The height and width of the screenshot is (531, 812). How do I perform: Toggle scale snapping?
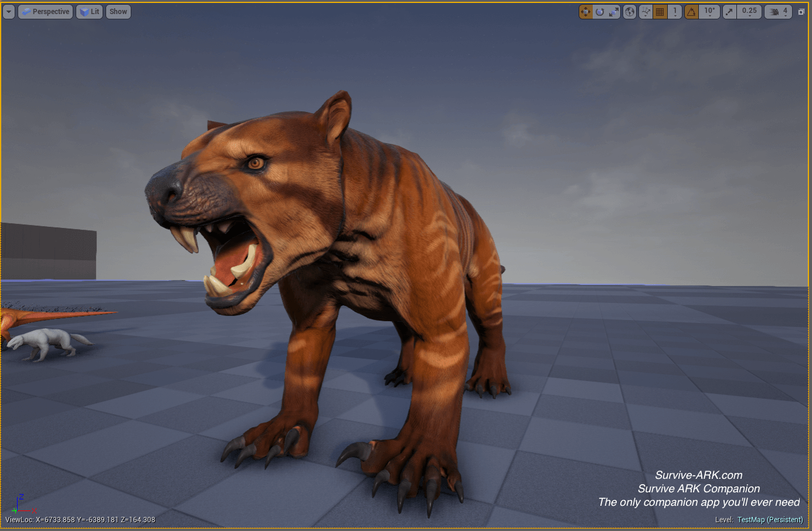(x=730, y=12)
